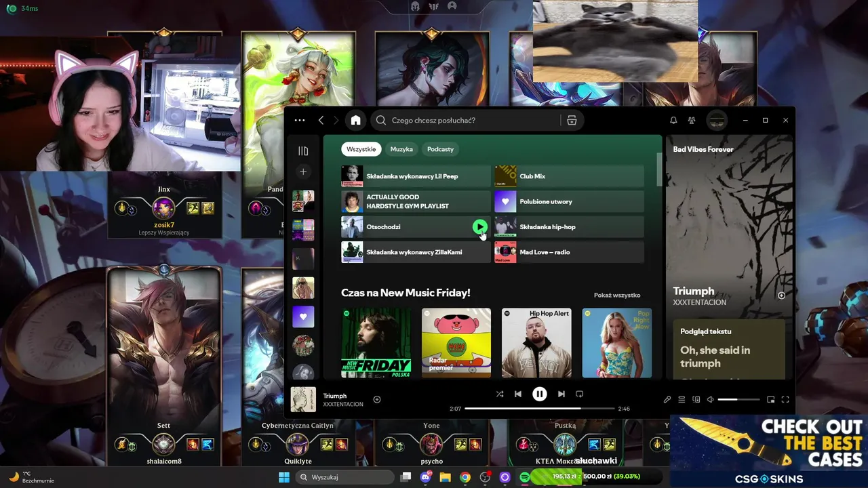Open Friend Activity icon

(x=692, y=120)
